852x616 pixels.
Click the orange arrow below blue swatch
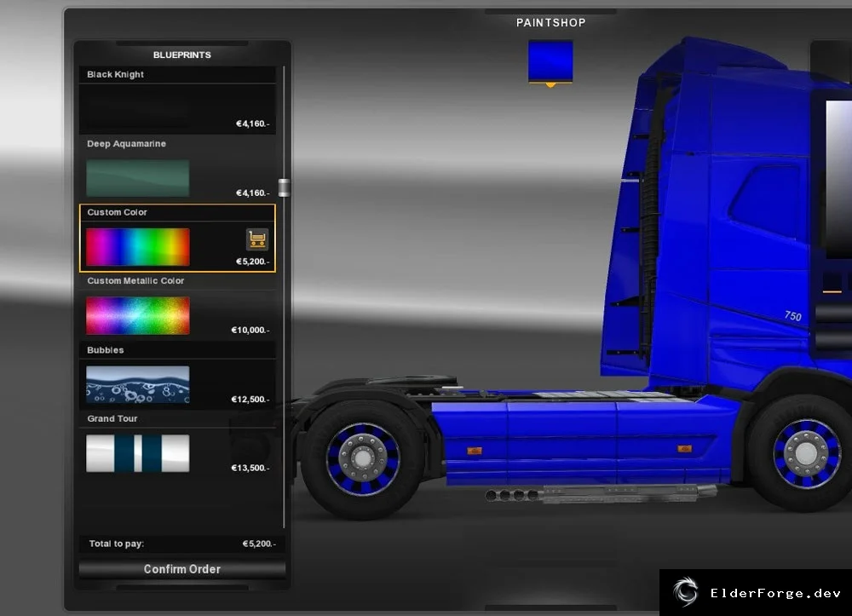[x=550, y=84]
